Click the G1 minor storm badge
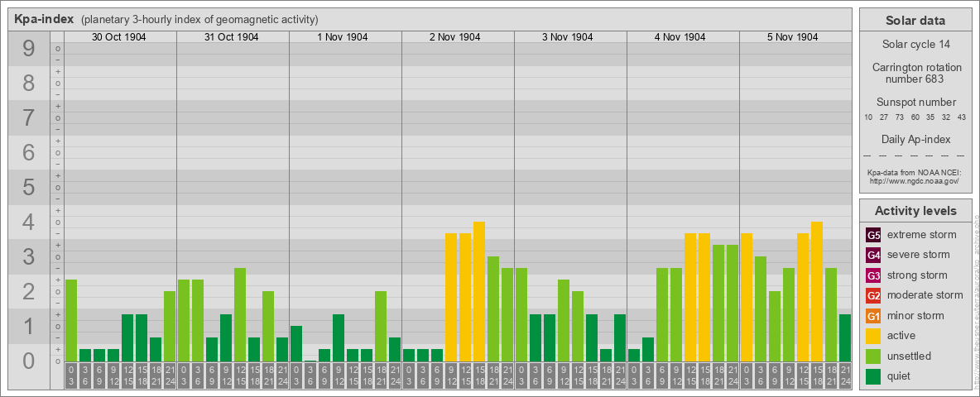 tap(873, 316)
